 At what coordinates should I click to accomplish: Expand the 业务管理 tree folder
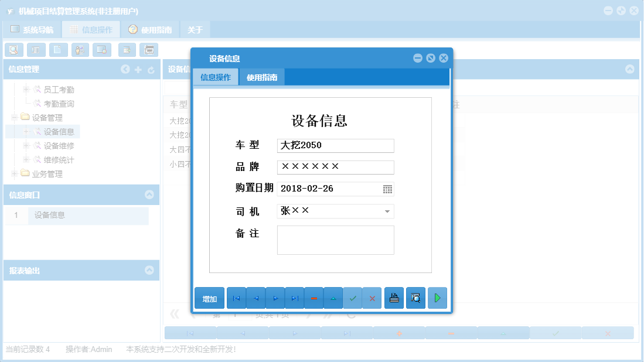(x=13, y=173)
